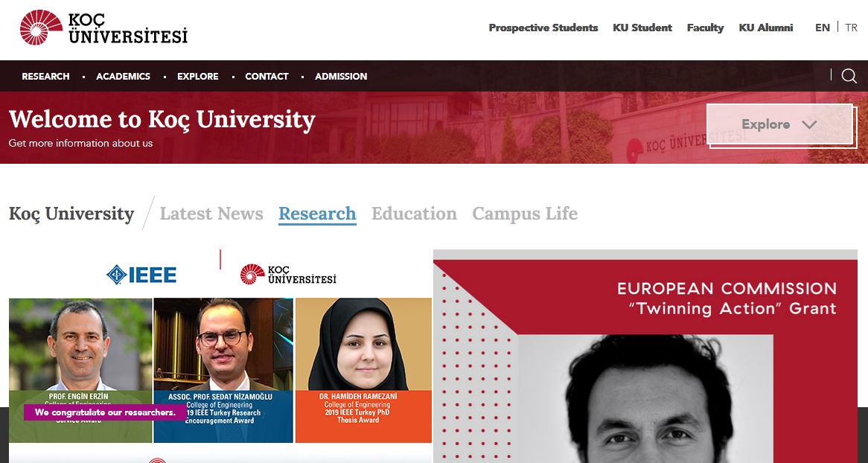Viewport: 868px width, 463px height.
Task: Expand the Explore dropdown chevron
Action: click(x=809, y=124)
